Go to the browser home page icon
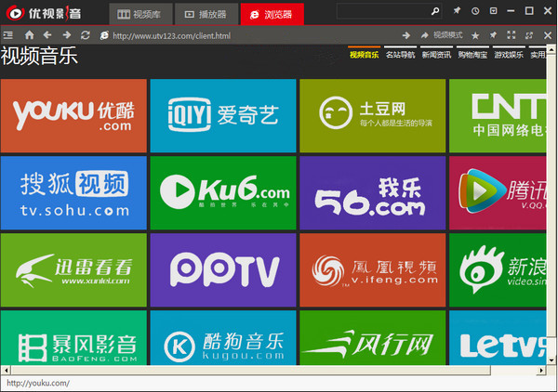This screenshot has width=558, height=392. (x=29, y=34)
